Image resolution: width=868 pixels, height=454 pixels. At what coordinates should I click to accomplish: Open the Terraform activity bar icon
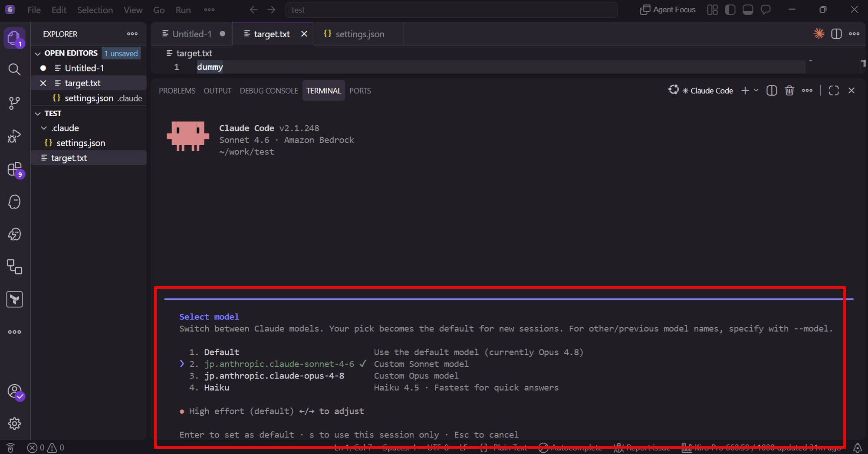click(x=14, y=299)
